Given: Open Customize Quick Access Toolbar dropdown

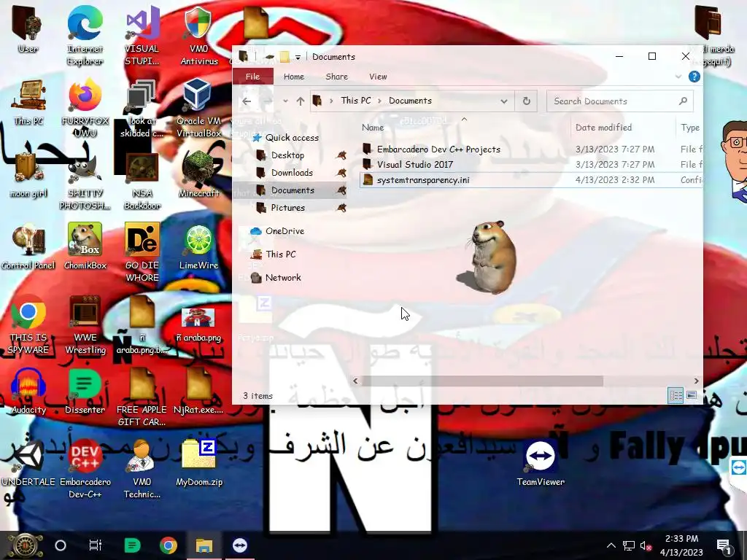Looking at the screenshot, I should (298, 57).
